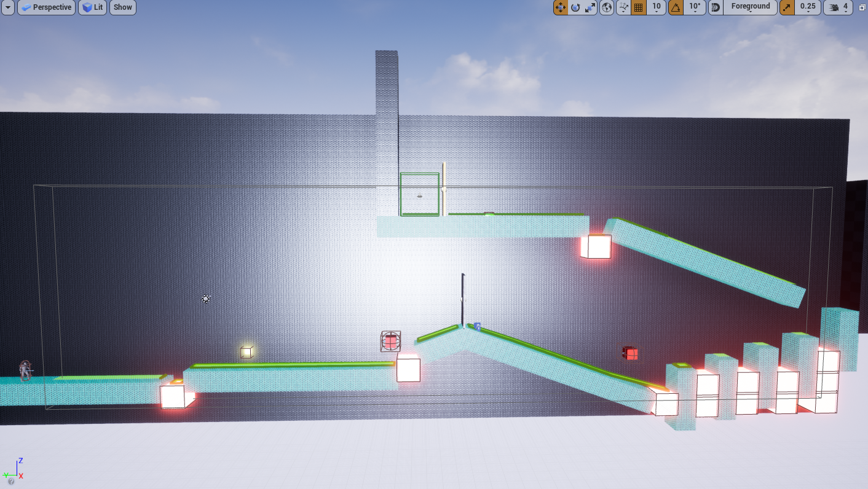Open the scale snap 0.25 dropdown

pyautogui.click(x=808, y=7)
